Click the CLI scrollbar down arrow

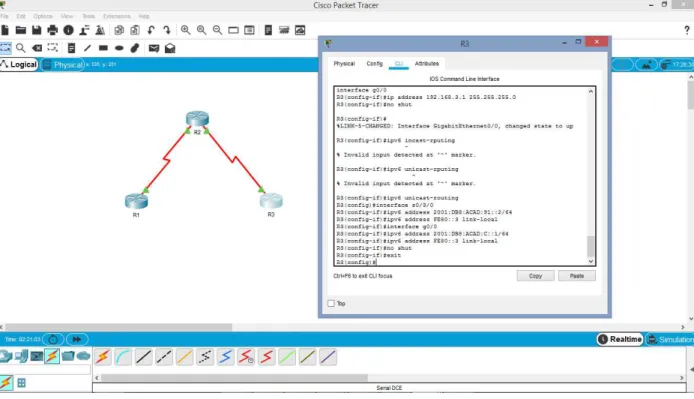pos(590,261)
